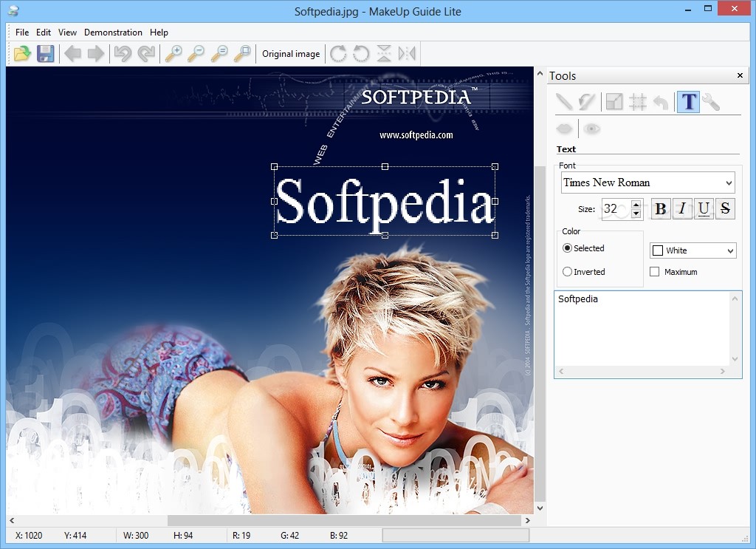Viewport: 756px width, 549px height.
Task: Toggle Bold text formatting
Action: tap(661, 208)
